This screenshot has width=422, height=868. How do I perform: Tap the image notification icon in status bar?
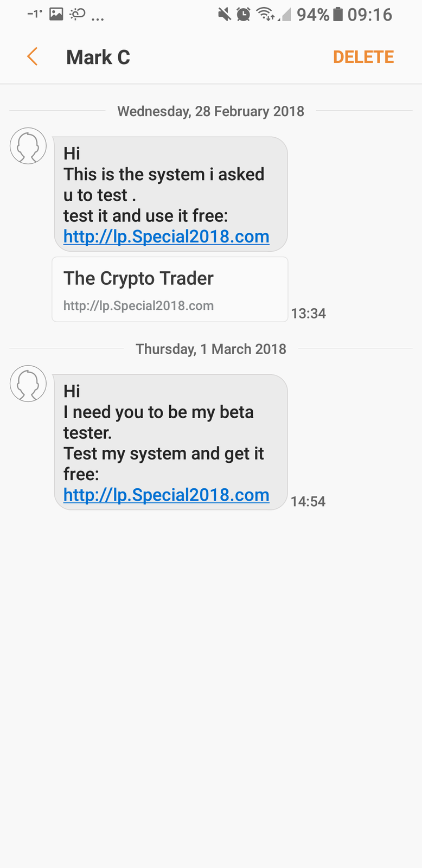(x=56, y=14)
